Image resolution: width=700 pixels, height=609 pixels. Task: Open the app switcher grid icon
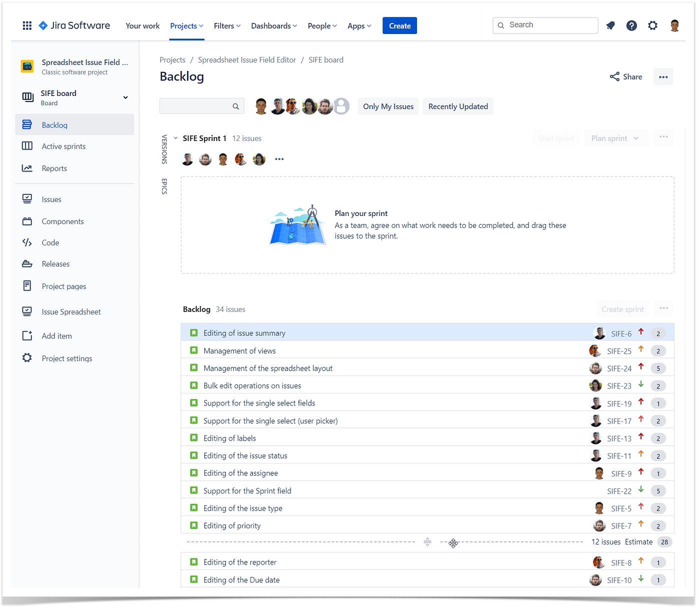[27, 25]
